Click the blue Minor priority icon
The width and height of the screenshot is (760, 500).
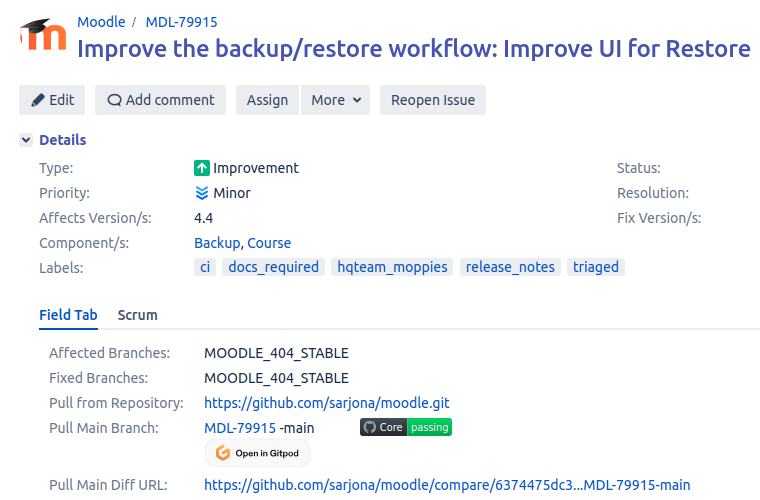click(x=201, y=193)
